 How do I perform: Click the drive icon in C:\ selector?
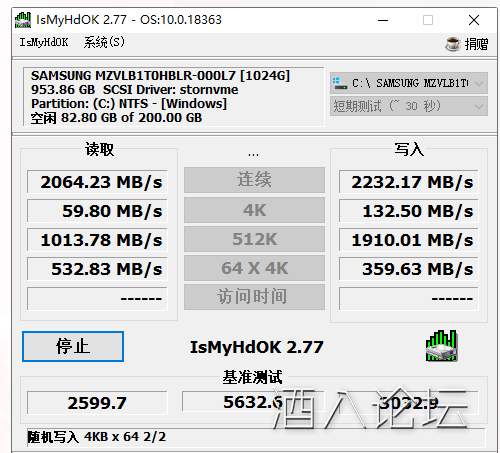tap(340, 83)
